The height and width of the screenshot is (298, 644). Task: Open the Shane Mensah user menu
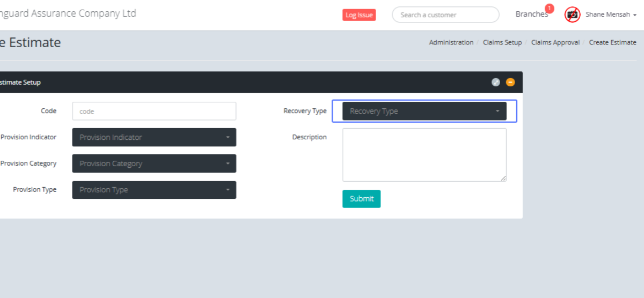pos(611,15)
